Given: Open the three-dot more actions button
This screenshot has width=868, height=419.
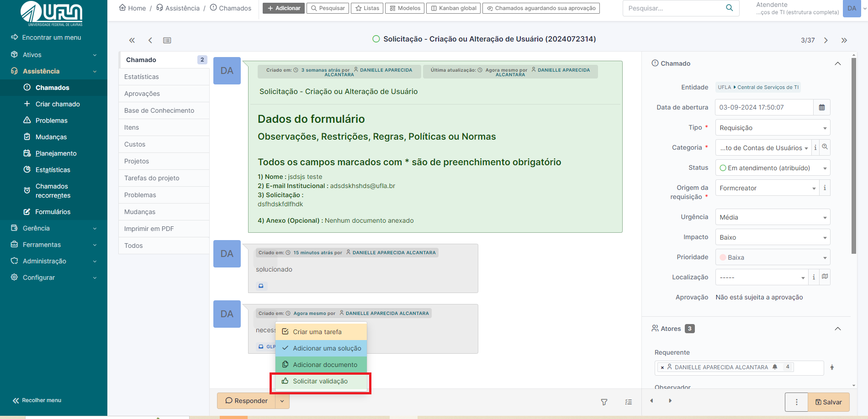Looking at the screenshot, I should point(796,402).
